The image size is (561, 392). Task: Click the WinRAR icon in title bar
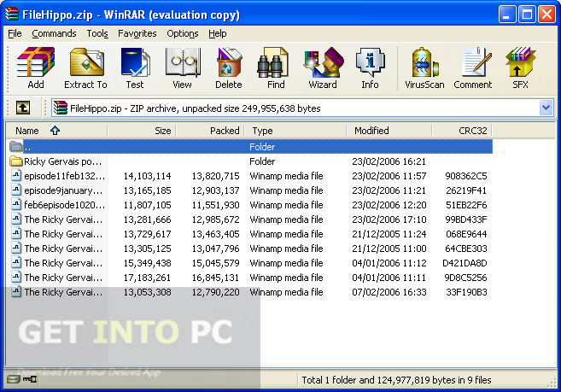[12, 15]
